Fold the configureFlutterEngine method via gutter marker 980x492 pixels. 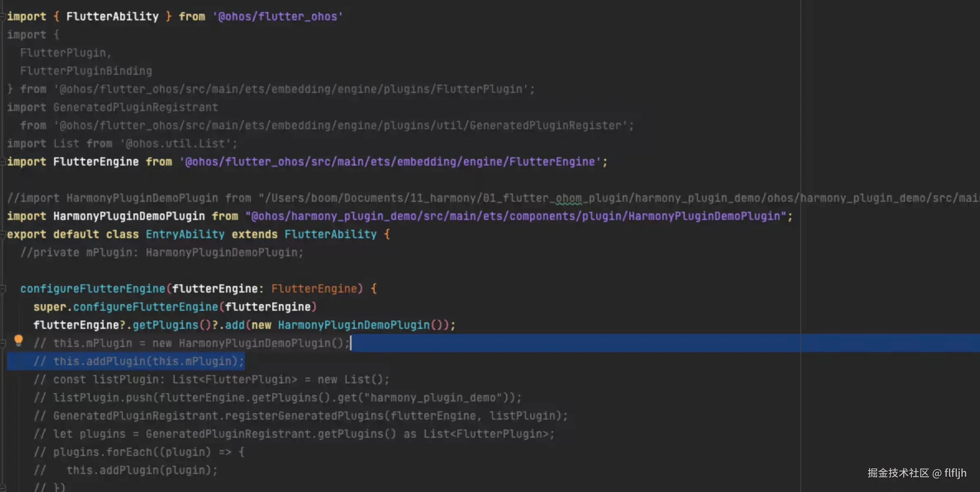(x=2, y=289)
